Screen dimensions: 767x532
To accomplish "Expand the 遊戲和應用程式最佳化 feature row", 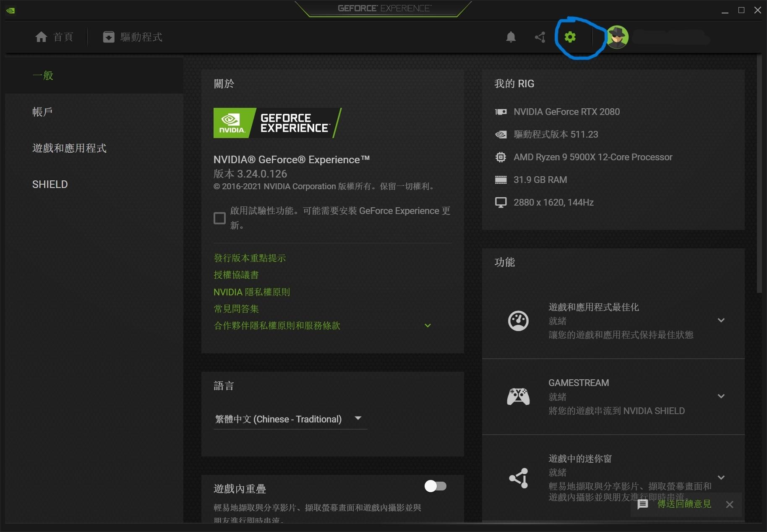I will [721, 320].
